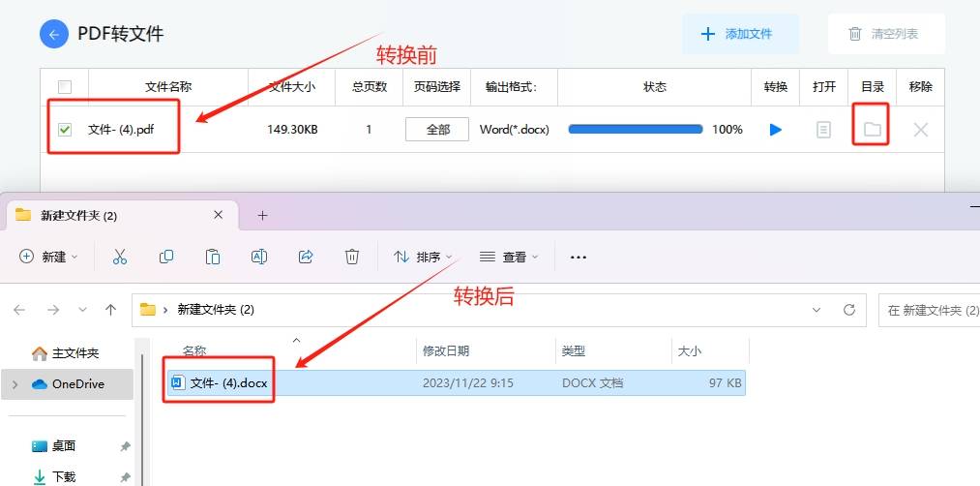Add a new Explorer tab with plus

(262, 215)
